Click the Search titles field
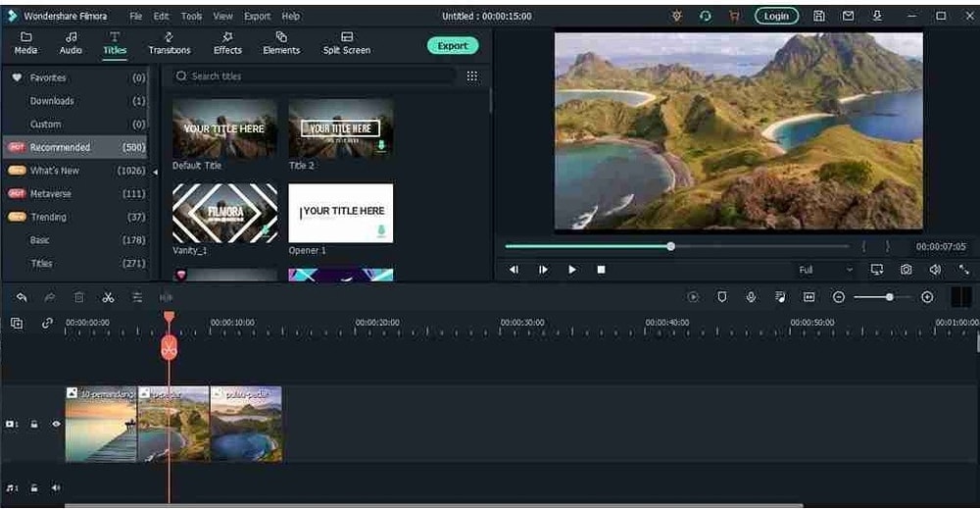980x509 pixels. [314, 76]
